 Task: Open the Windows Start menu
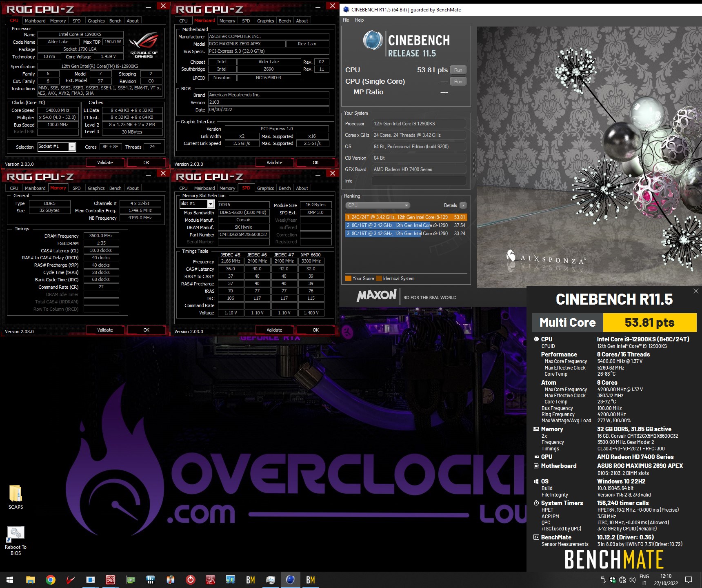pos(10,580)
